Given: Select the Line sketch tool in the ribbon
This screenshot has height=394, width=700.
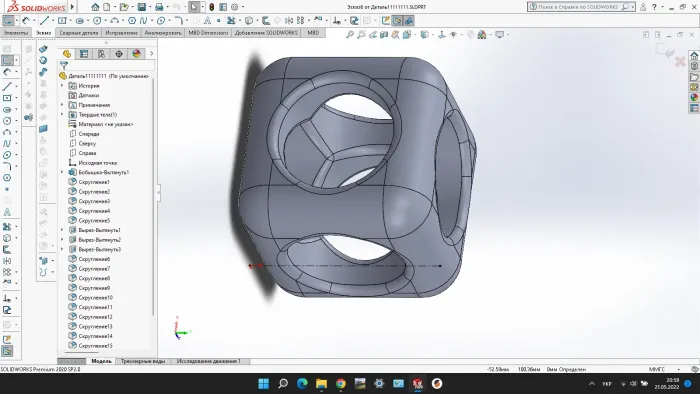Looking at the screenshot, I should point(44,21).
